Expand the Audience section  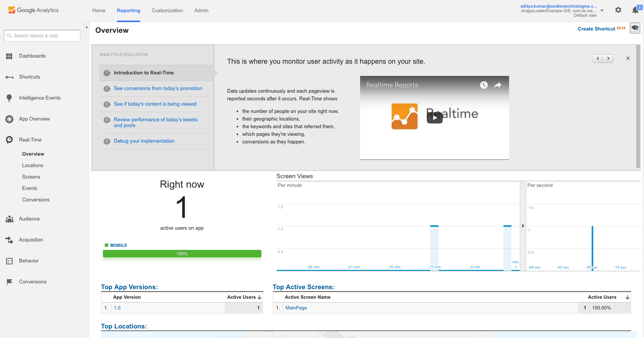(29, 219)
